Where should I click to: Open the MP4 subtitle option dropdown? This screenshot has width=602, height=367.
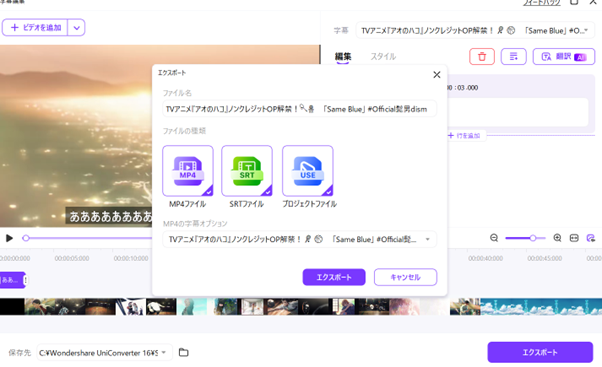coord(299,239)
